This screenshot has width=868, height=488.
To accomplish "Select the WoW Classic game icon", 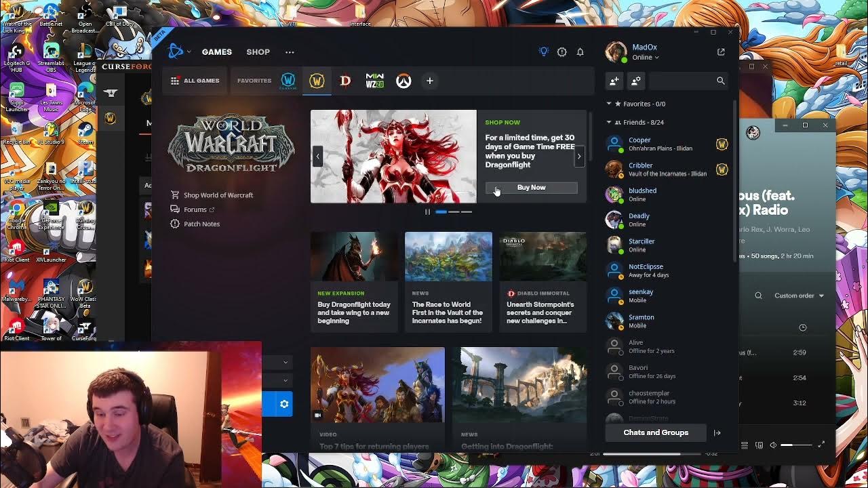I will click(x=288, y=81).
